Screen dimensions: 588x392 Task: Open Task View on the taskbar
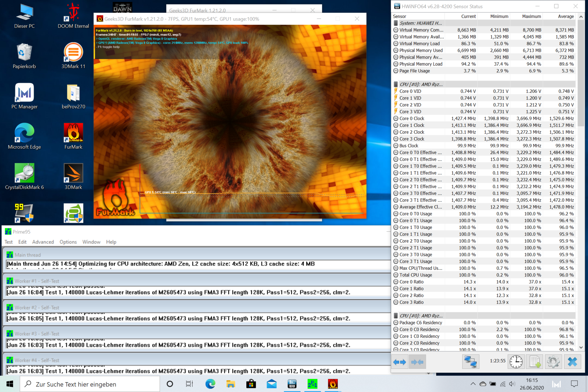tap(189, 384)
